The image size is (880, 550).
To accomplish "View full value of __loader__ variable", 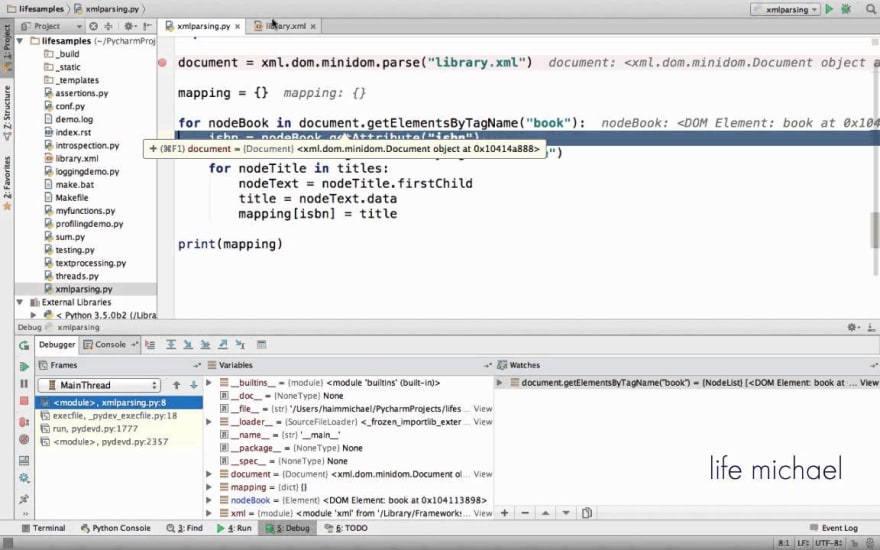I will pyautogui.click(x=483, y=421).
